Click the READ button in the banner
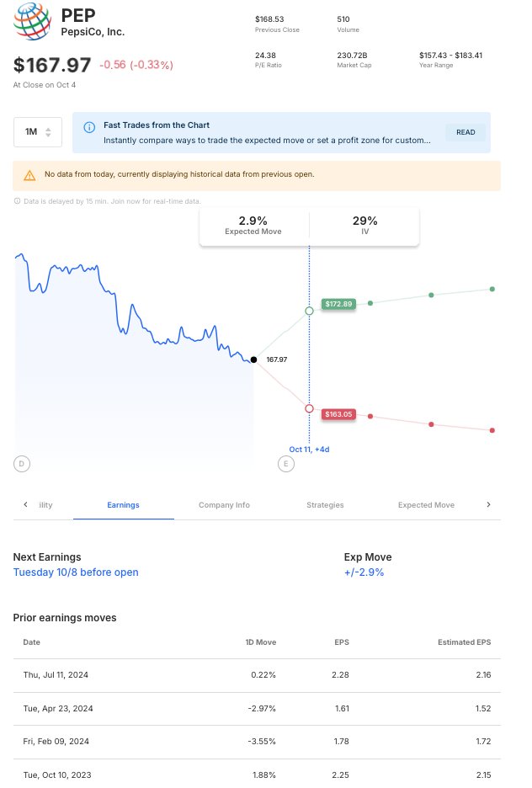532x788 pixels. point(465,132)
